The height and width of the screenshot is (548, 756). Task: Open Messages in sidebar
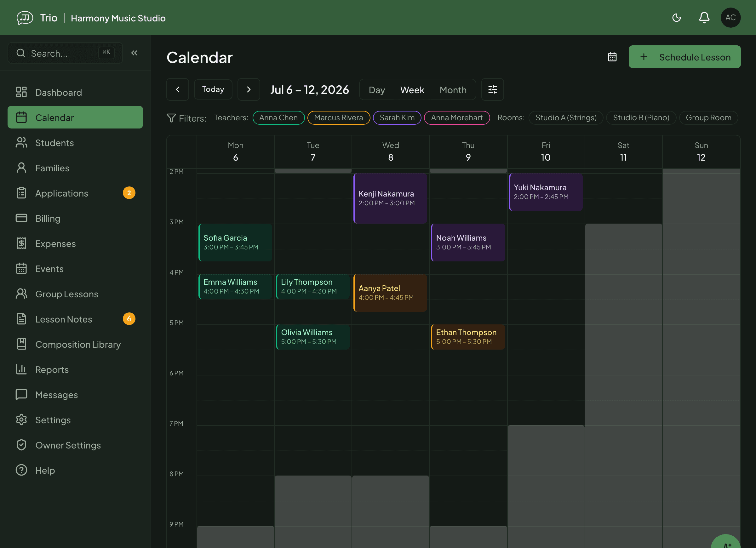pyautogui.click(x=75, y=395)
